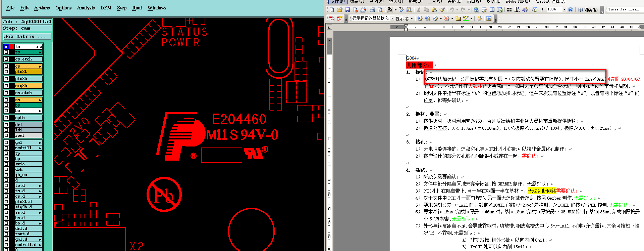Select the 'cs' layer name
Image resolution: width=644 pixels, height=251 pixels.
[x=29, y=66]
